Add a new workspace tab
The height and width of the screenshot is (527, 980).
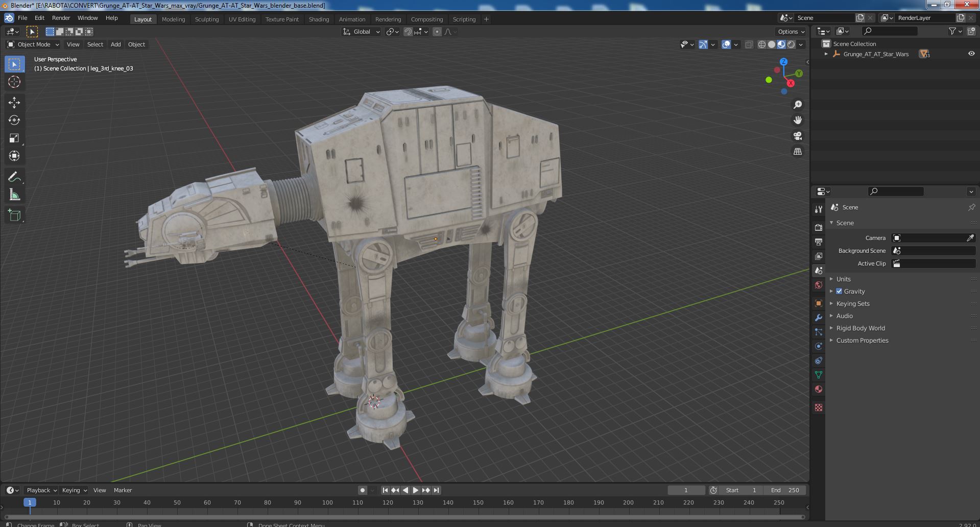point(486,19)
